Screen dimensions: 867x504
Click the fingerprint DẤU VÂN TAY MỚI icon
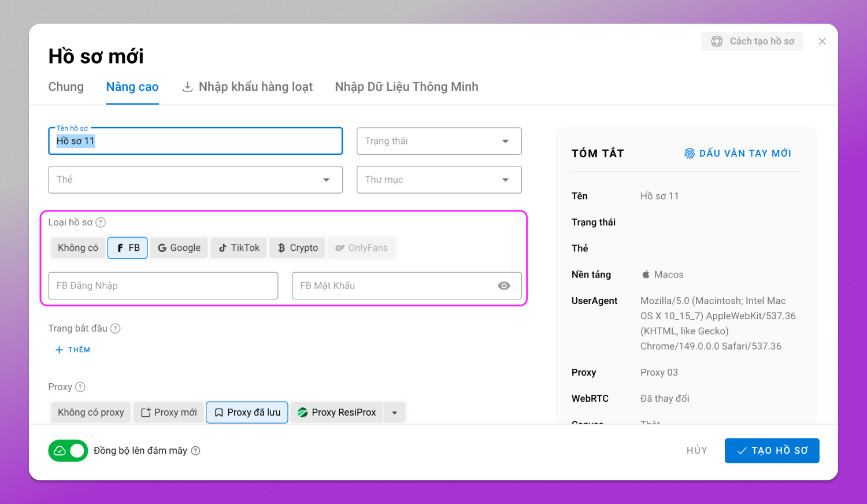point(690,153)
